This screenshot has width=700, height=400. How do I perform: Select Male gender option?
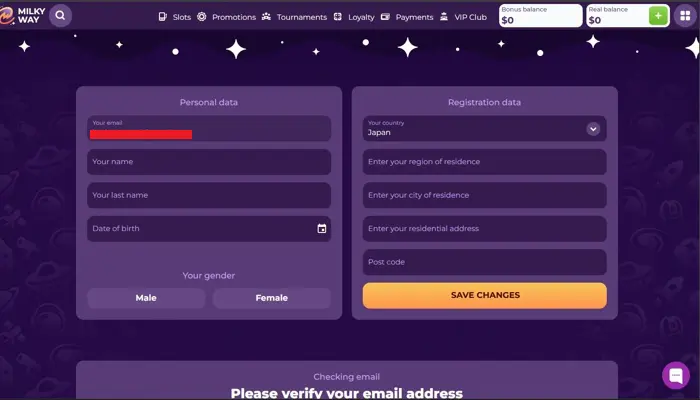click(x=146, y=298)
